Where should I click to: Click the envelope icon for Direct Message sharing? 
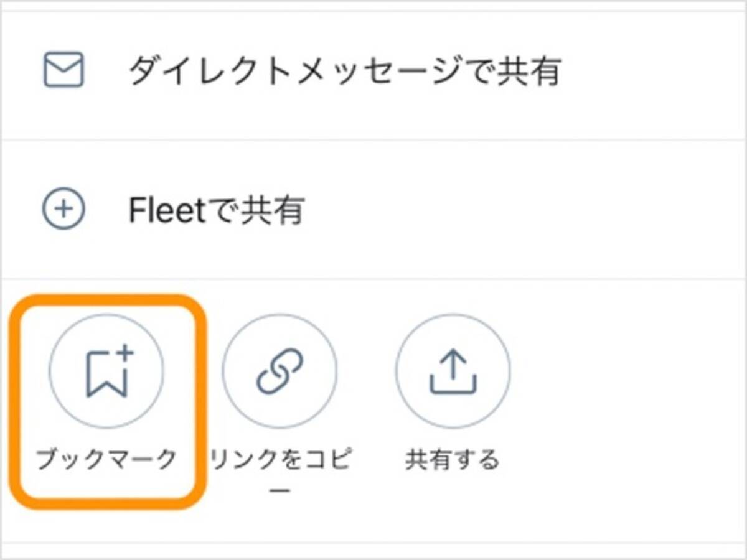[x=63, y=70]
